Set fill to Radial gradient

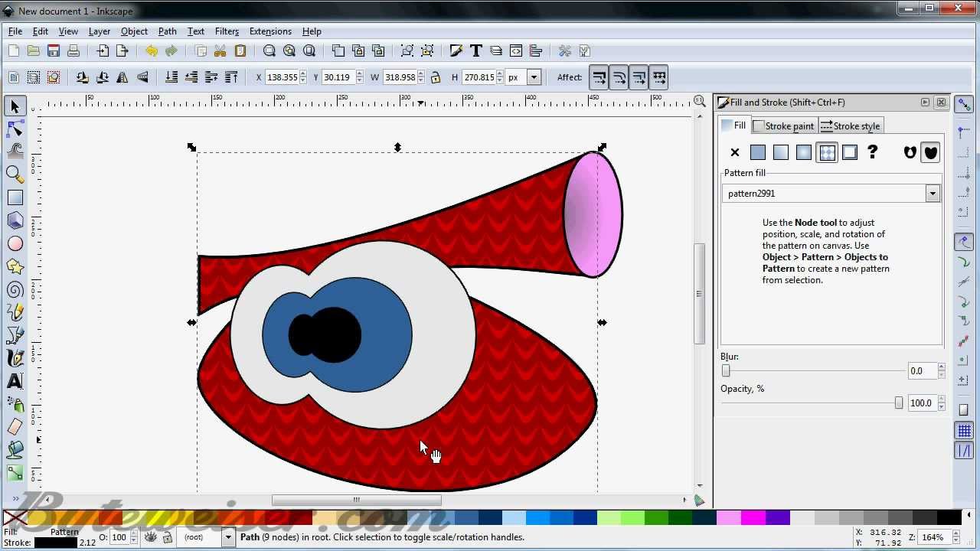click(x=804, y=152)
